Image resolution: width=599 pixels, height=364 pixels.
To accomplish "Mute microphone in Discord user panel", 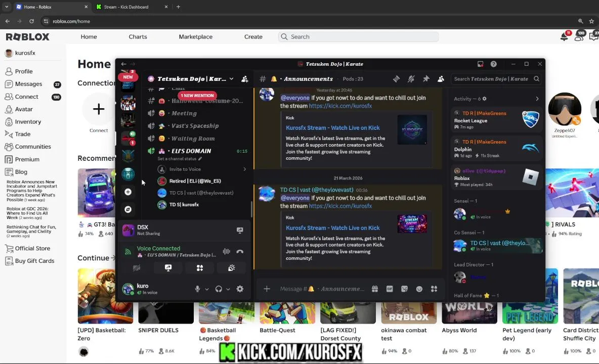I will (197, 289).
